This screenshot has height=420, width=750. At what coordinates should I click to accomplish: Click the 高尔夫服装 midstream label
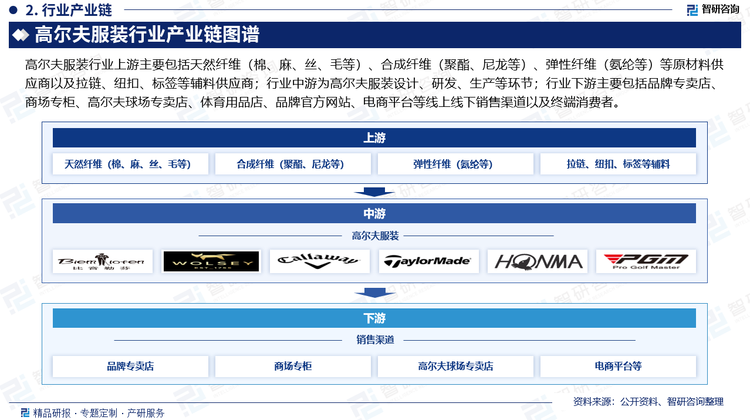pos(375,236)
